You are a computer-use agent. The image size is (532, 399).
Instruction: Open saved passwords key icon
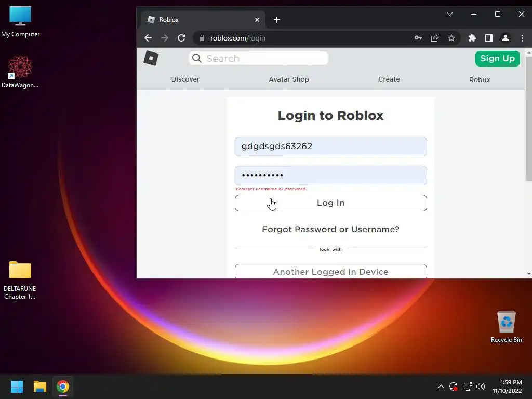tap(418, 38)
